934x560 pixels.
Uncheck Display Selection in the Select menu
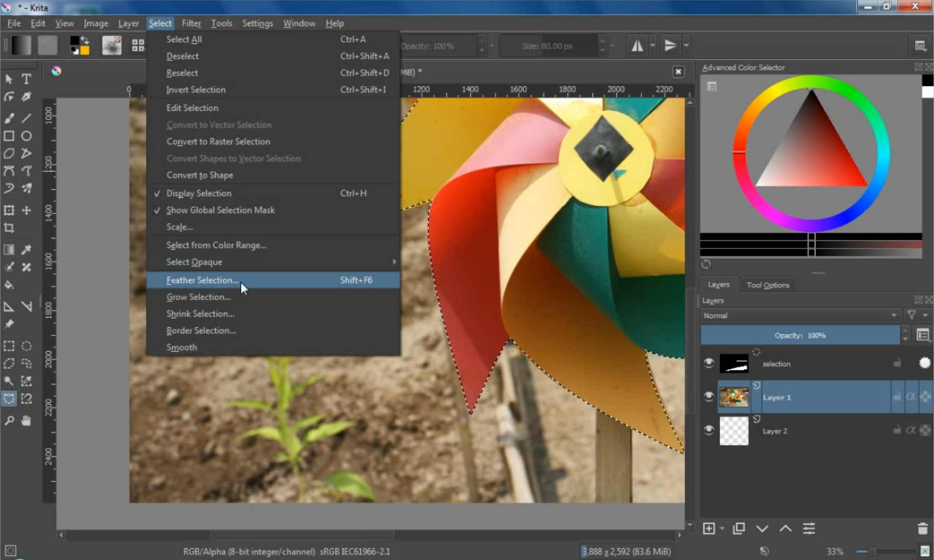[199, 193]
